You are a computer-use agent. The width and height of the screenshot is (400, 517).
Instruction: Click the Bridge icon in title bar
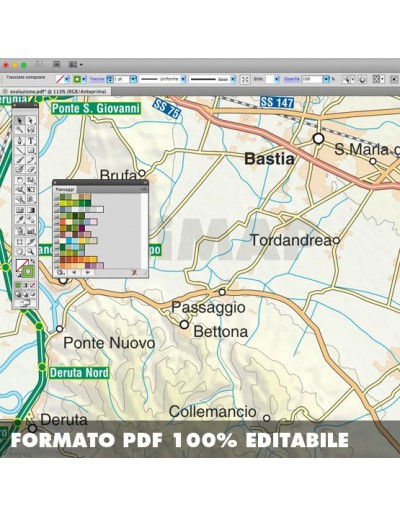click(x=57, y=64)
